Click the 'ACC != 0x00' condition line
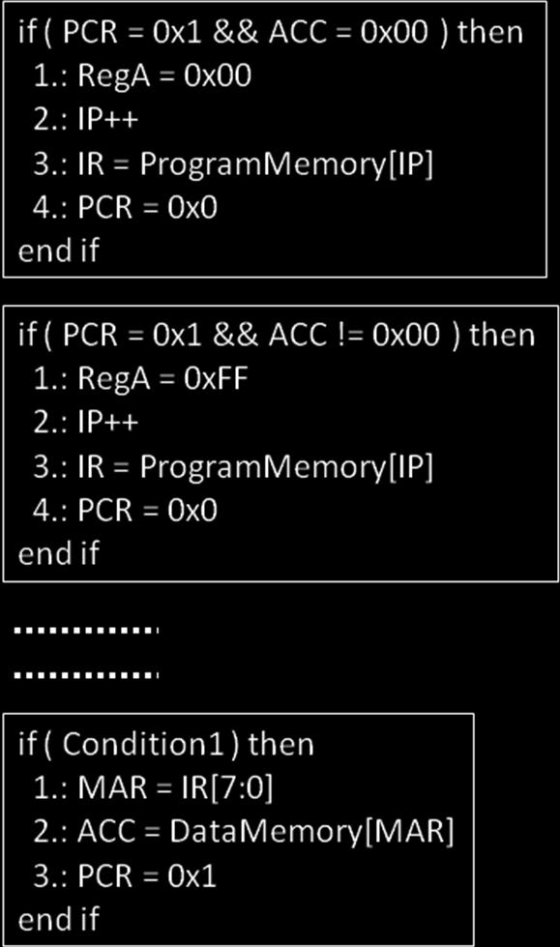560x947 pixels. click(277, 335)
